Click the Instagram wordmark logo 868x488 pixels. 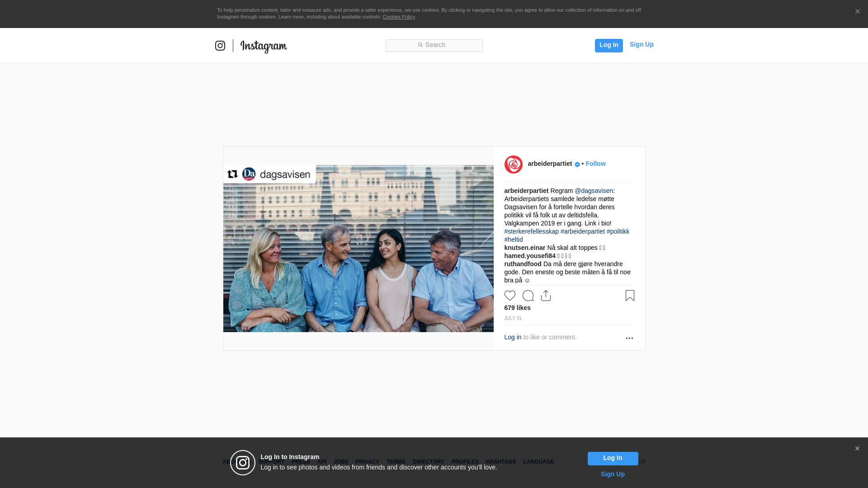coord(264,46)
